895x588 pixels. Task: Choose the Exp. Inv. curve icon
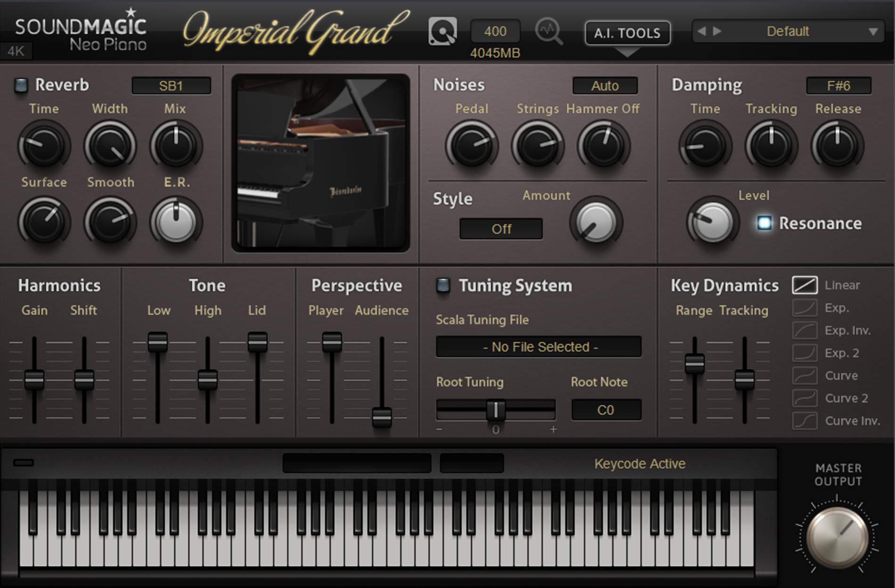click(805, 330)
